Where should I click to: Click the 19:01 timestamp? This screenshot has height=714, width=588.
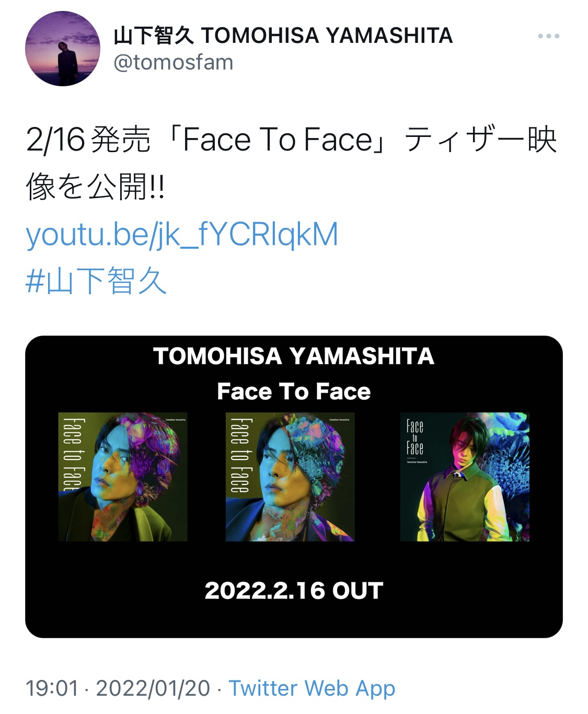[52, 688]
